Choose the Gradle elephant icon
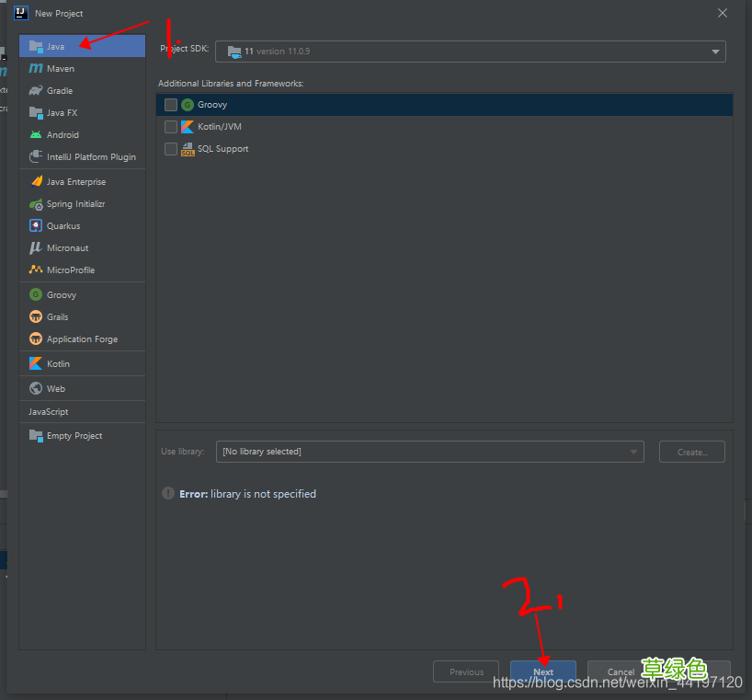Screen dimensions: 752x700 (36, 91)
